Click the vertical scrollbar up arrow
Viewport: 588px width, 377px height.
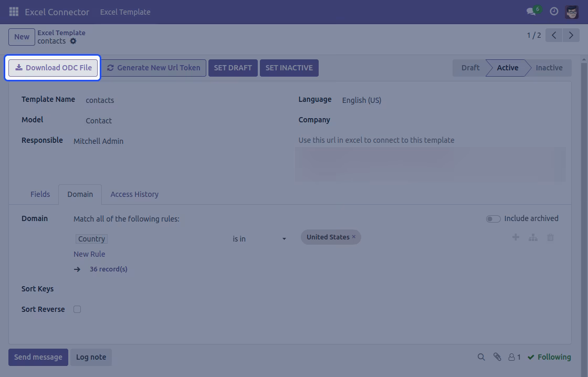(584, 59)
